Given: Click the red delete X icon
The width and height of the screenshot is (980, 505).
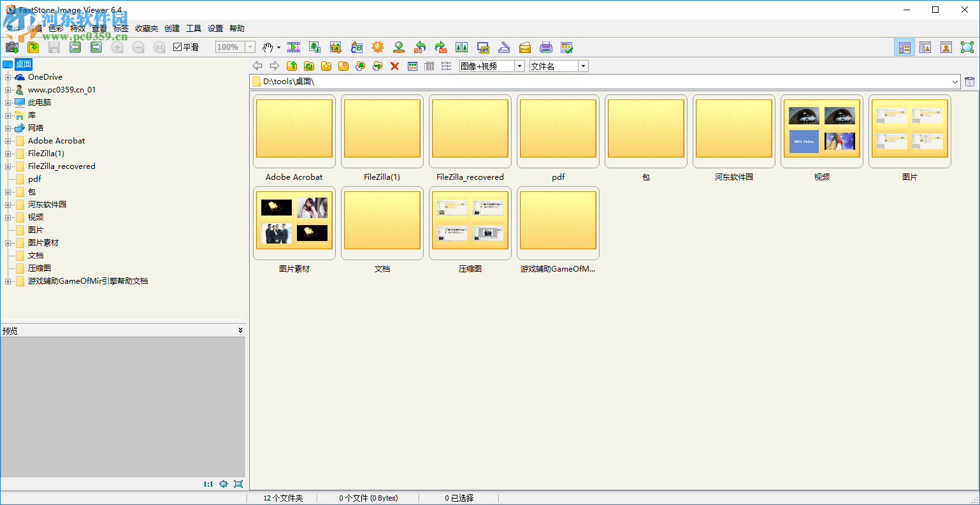Looking at the screenshot, I should pyautogui.click(x=395, y=66).
